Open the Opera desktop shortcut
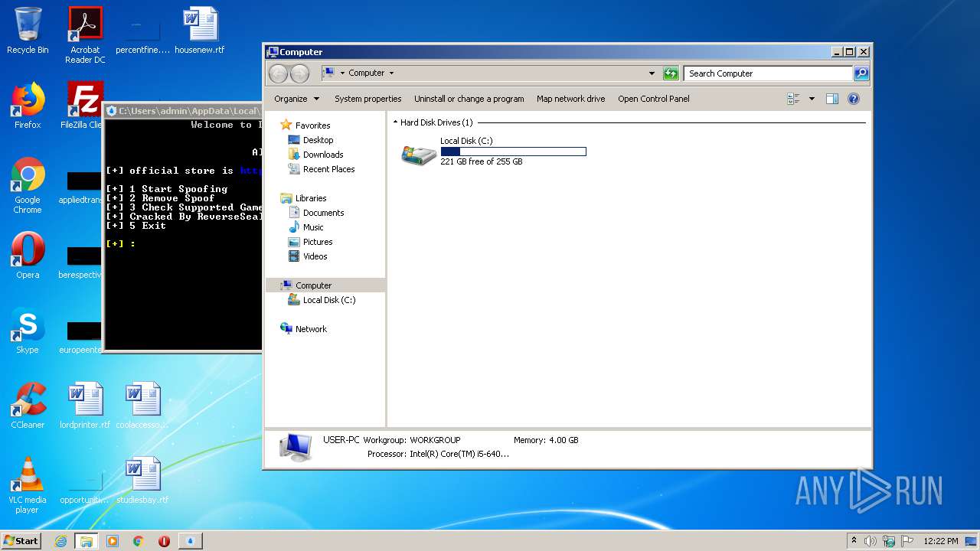980x551 pixels. coord(28,256)
